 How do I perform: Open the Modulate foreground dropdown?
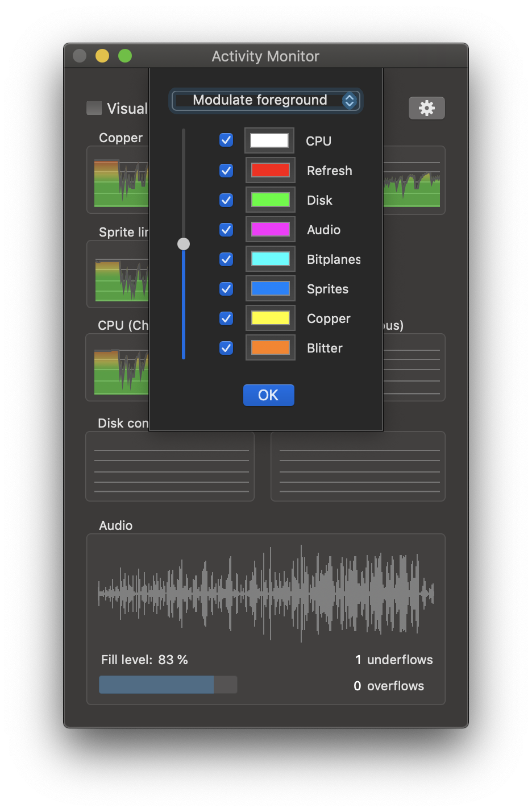pos(265,101)
